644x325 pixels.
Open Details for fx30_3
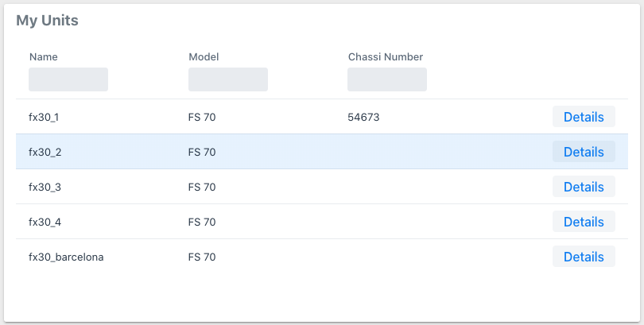584,187
